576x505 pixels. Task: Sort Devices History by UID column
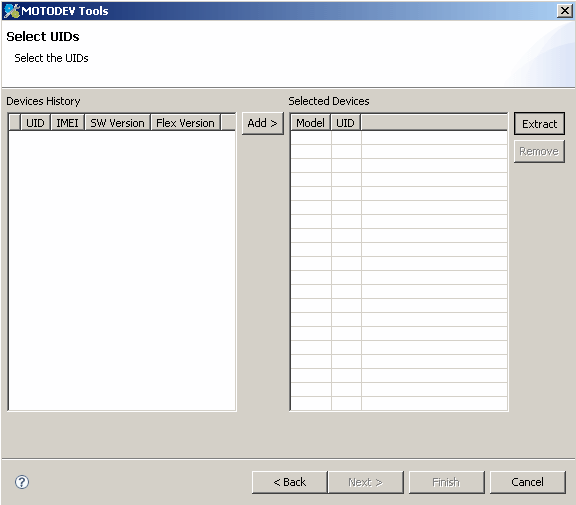click(36, 123)
